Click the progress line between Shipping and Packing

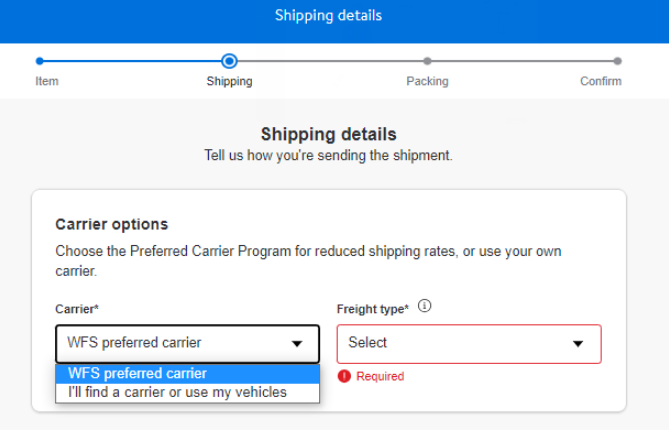point(328,61)
